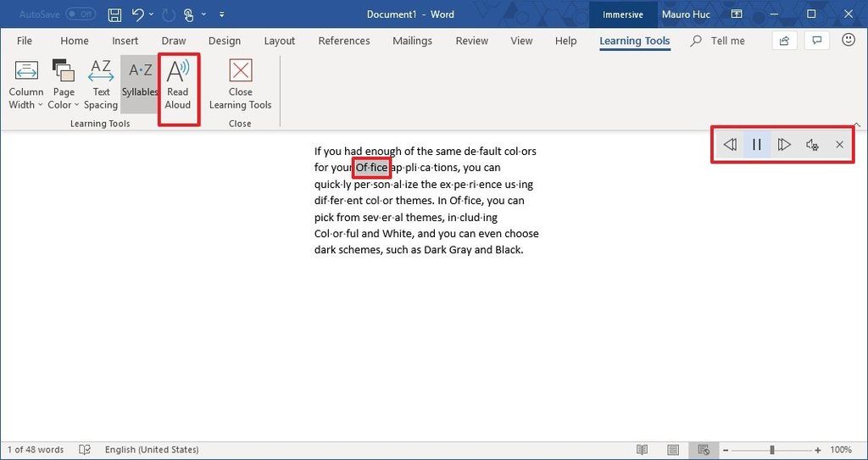Image resolution: width=868 pixels, height=460 pixels.
Task: Click the smiley feedback icon
Action: point(848,40)
